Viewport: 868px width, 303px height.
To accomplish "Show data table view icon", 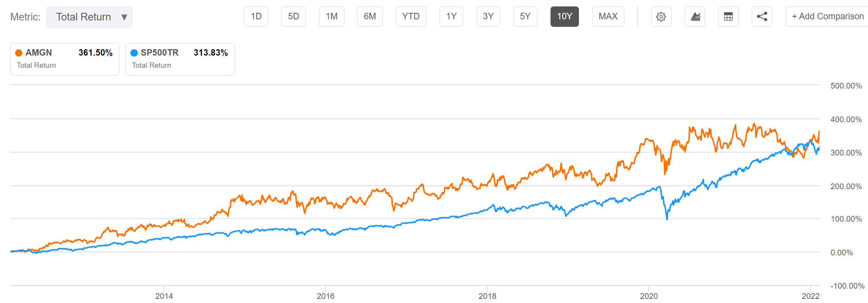I will (x=728, y=17).
